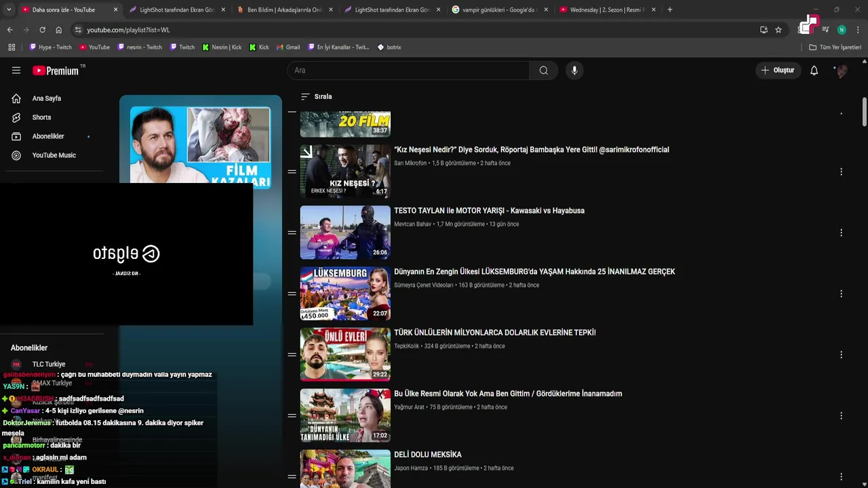Viewport: 868px width, 488px height.
Task: Open the account avatar menu
Action: click(x=841, y=70)
